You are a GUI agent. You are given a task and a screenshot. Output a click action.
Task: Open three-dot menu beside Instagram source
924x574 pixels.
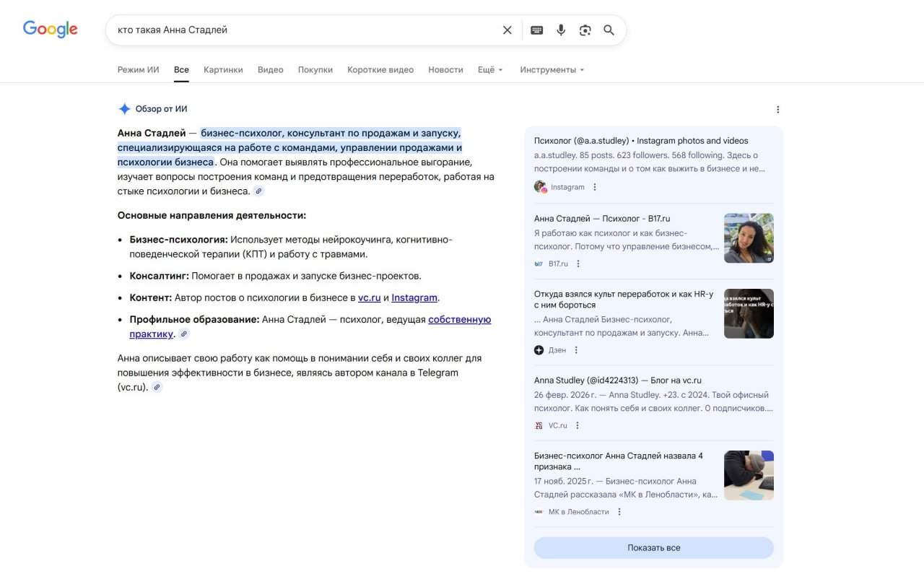click(x=595, y=187)
